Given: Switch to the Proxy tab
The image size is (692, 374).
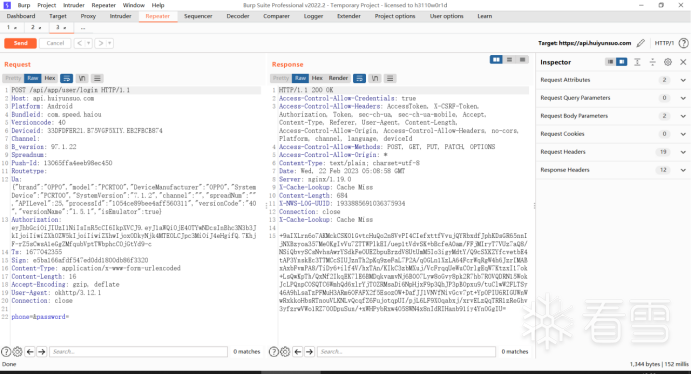Looking at the screenshot, I should pyautogui.click(x=88, y=16).
